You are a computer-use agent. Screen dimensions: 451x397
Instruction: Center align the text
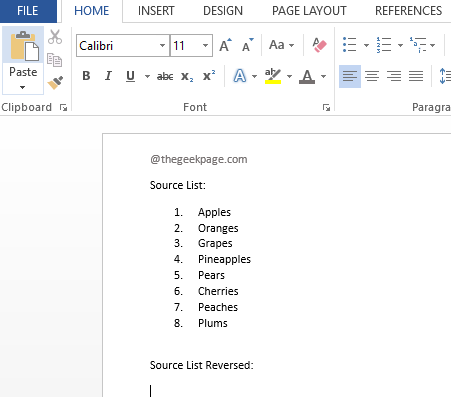pos(372,76)
